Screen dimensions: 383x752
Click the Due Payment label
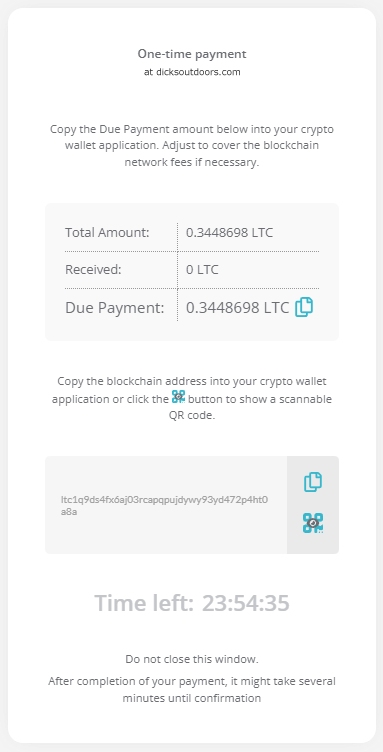click(x=115, y=308)
